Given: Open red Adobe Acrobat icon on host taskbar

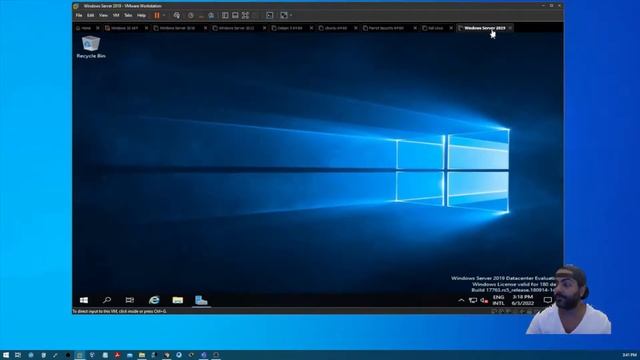Looking at the screenshot, I should (117, 355).
